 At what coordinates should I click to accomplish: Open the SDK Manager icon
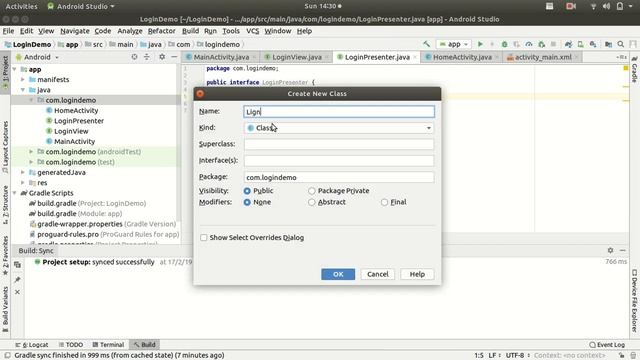[593, 44]
